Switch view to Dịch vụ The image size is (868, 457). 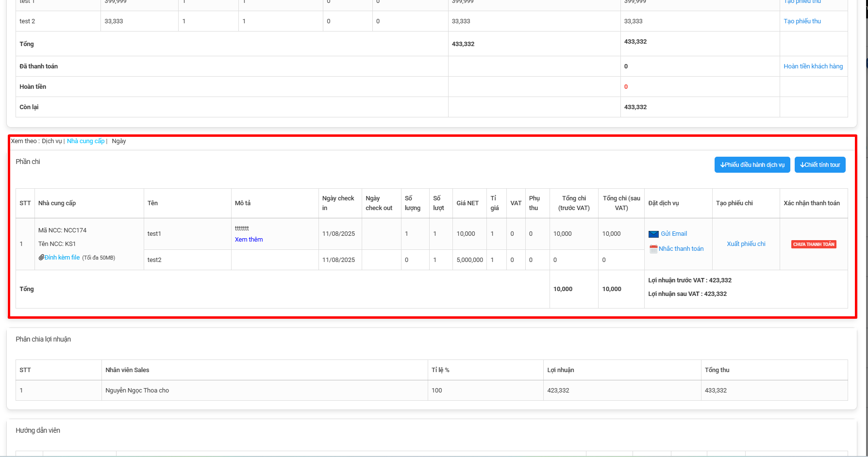[51, 141]
